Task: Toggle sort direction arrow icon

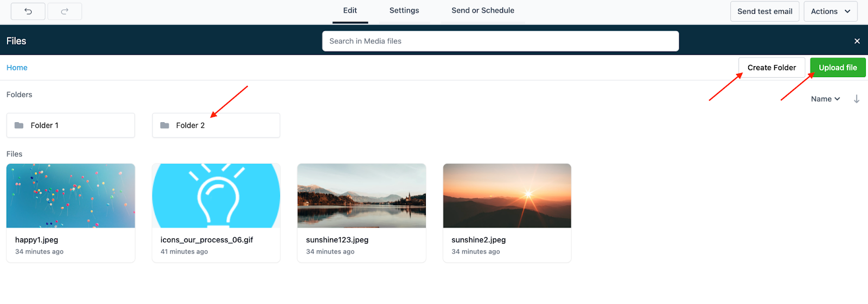Action: 856,99
